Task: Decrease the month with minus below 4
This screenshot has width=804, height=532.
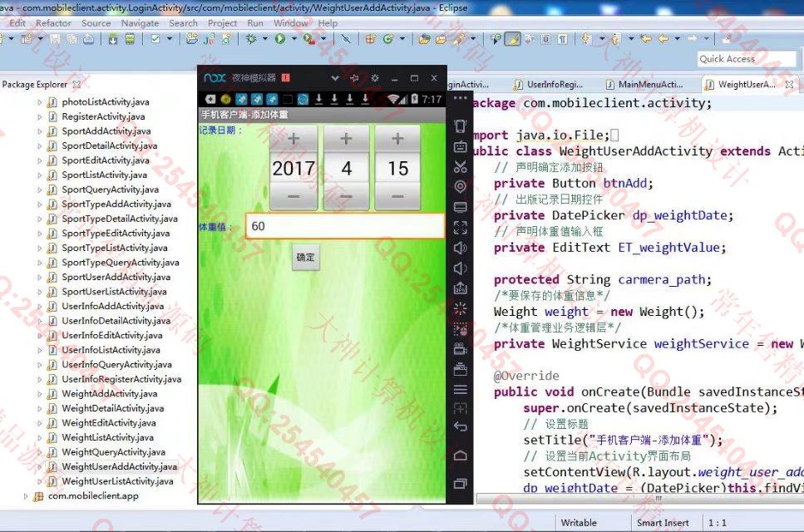Action: pos(346,197)
